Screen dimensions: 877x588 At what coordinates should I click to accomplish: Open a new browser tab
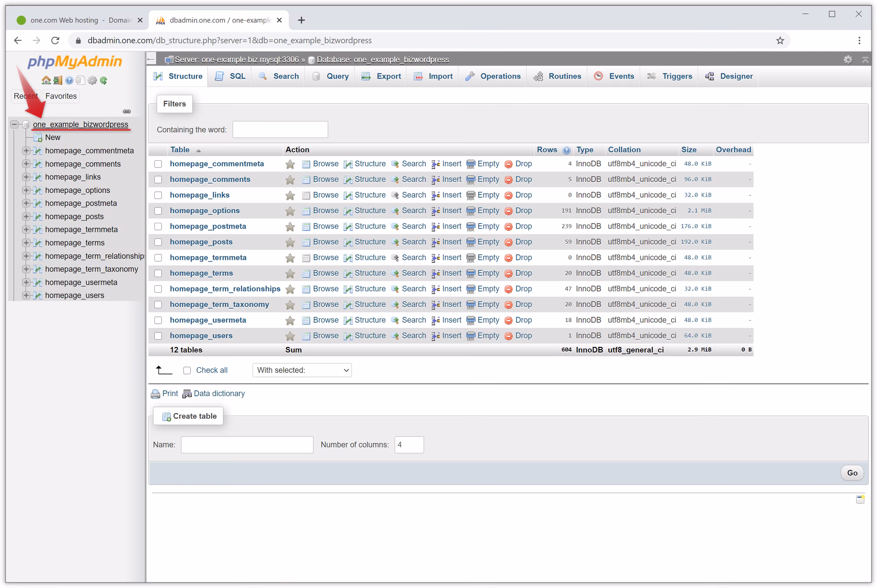pyautogui.click(x=301, y=20)
